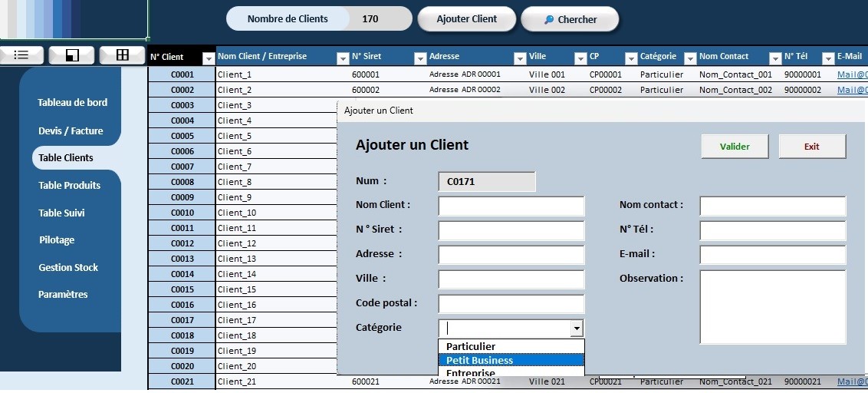Collapse the Catégorie combo box arrow in form
Screen dimensions: 868x393
point(577,329)
